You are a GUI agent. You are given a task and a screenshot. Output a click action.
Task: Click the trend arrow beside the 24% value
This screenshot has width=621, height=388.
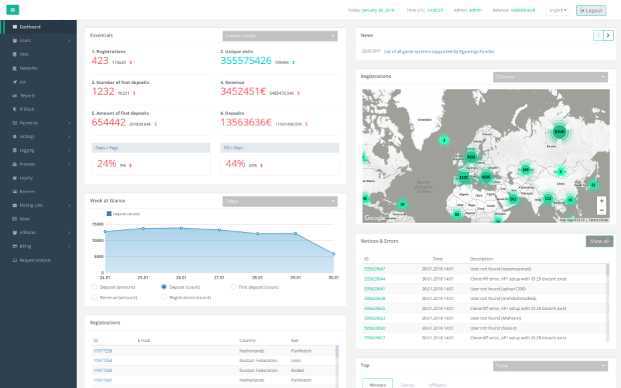[x=130, y=165]
